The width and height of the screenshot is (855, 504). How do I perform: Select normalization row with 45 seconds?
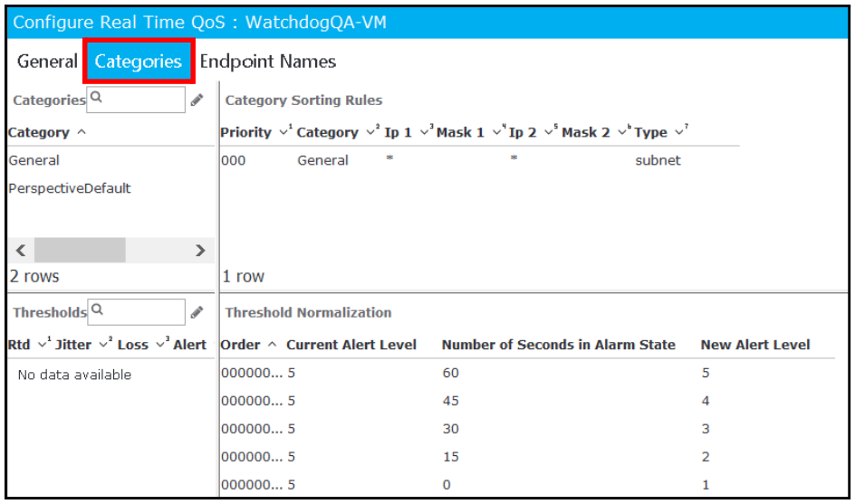pyautogui.click(x=527, y=401)
